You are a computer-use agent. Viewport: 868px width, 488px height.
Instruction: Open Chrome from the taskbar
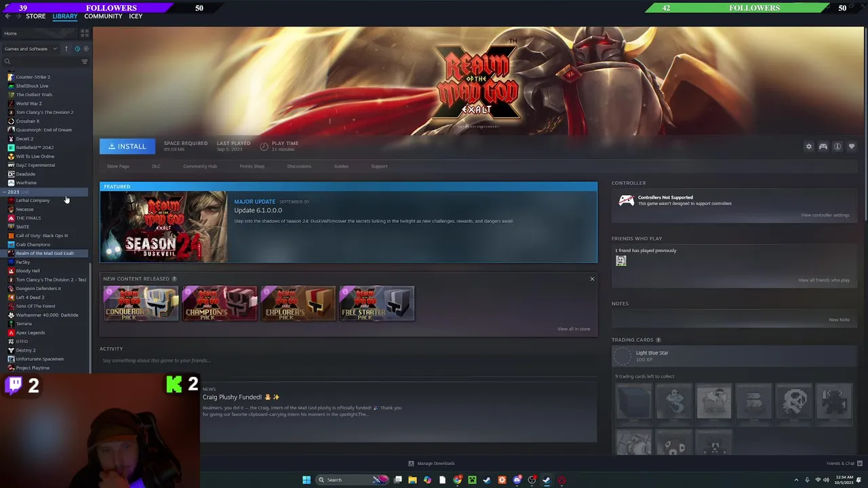(x=458, y=480)
